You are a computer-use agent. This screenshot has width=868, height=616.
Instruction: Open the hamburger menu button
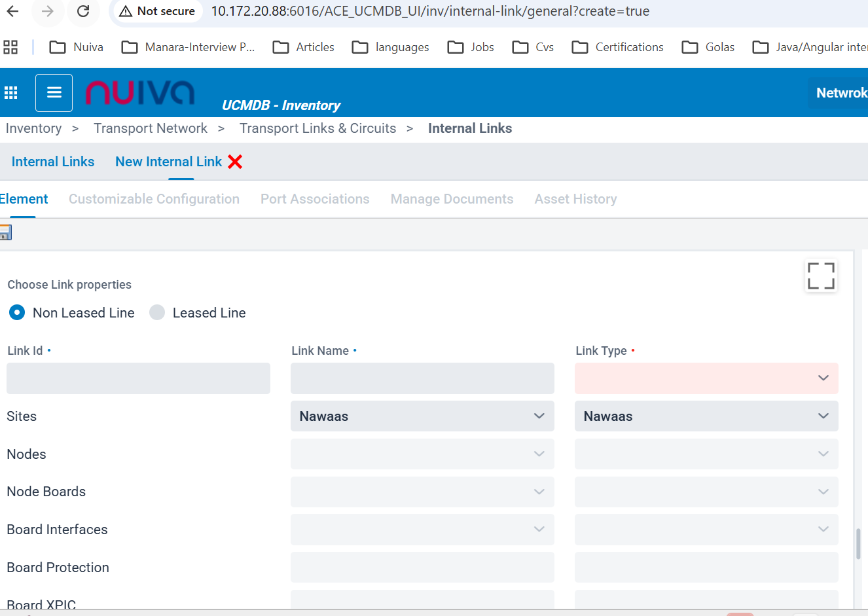pos(54,93)
